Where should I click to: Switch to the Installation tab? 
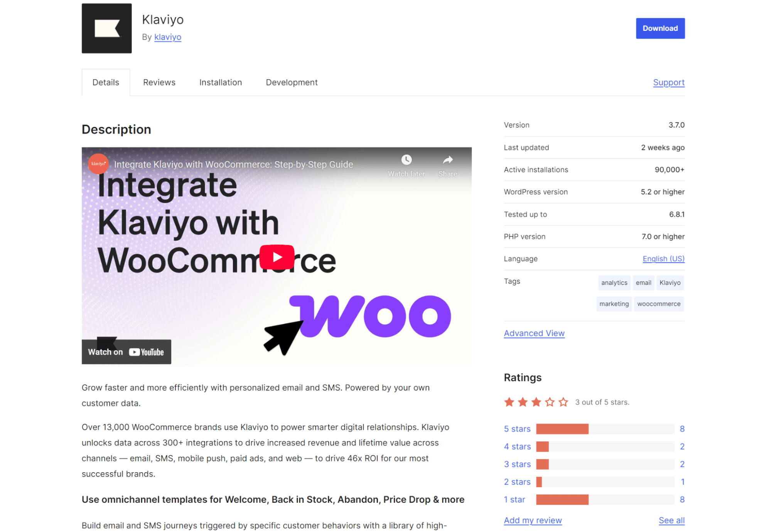click(220, 82)
